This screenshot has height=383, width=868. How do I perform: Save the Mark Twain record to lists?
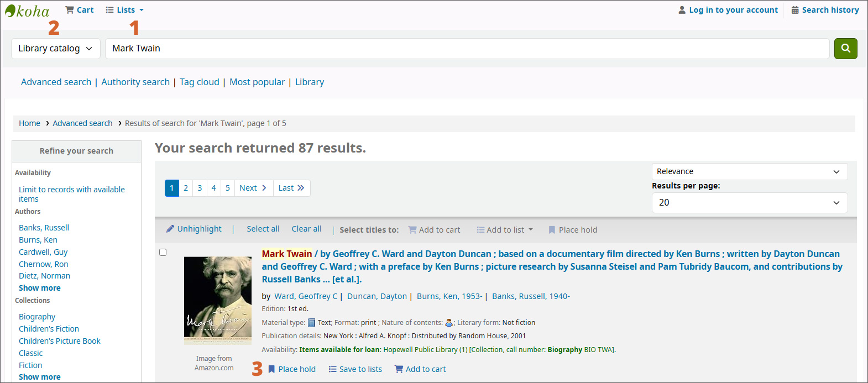click(355, 369)
